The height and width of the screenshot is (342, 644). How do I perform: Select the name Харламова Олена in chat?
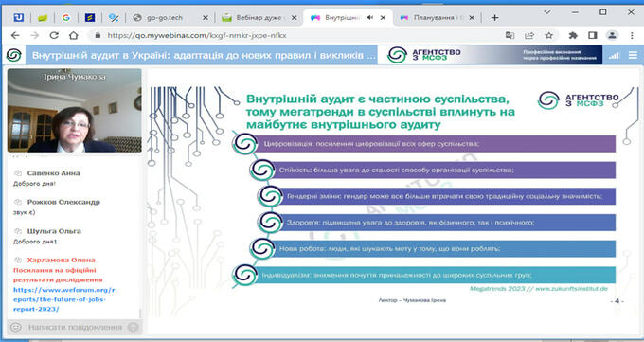point(62,260)
